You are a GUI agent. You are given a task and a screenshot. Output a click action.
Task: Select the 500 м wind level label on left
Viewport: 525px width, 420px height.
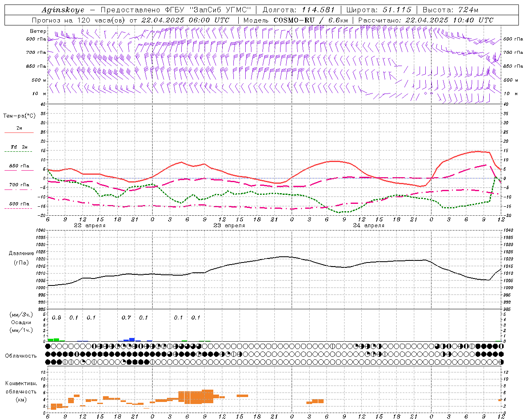pyautogui.click(x=39, y=80)
